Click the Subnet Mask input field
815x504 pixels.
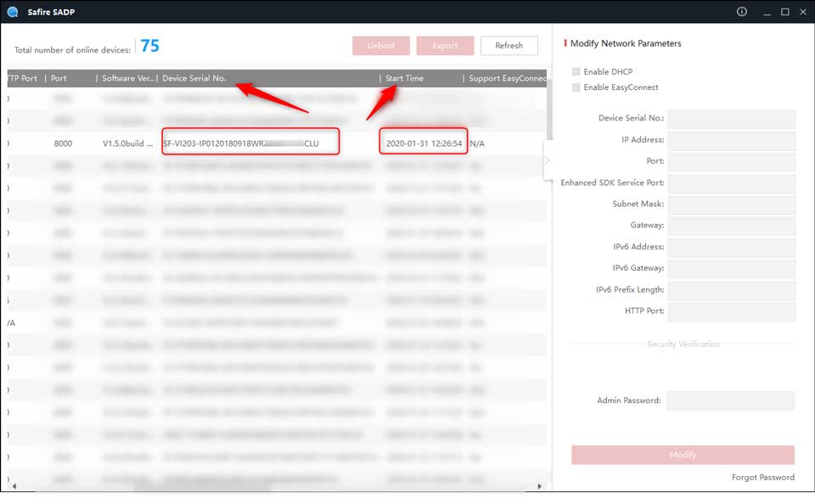[731, 204]
